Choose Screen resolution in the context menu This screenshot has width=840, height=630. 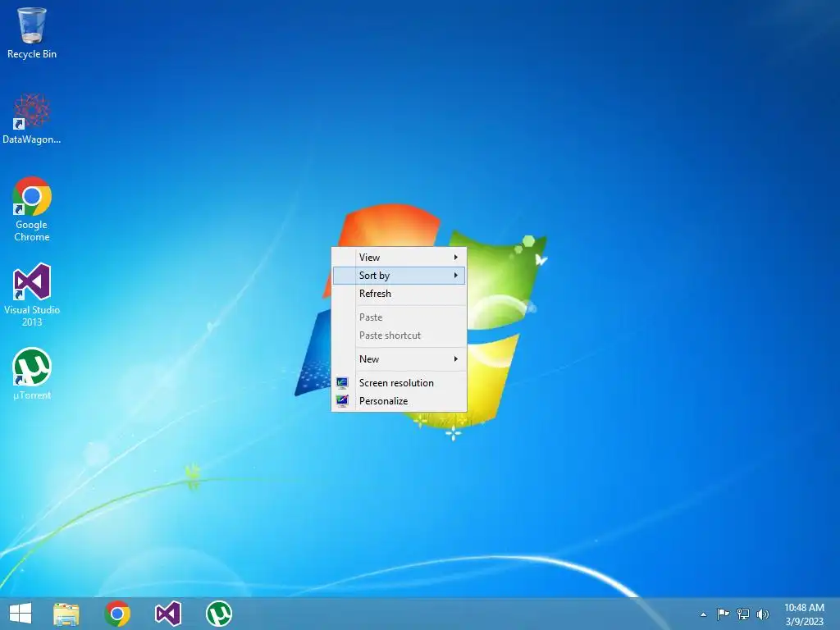pos(399,382)
